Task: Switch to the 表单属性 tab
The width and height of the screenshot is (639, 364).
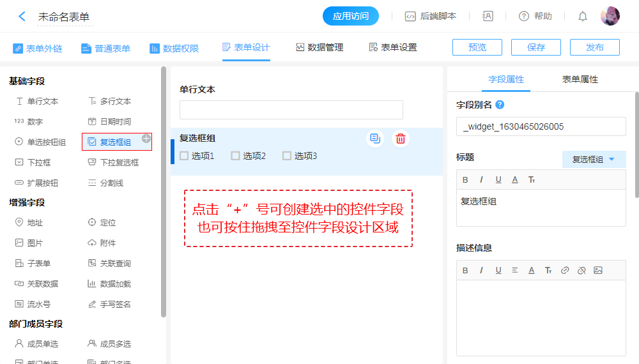Action: (x=580, y=79)
